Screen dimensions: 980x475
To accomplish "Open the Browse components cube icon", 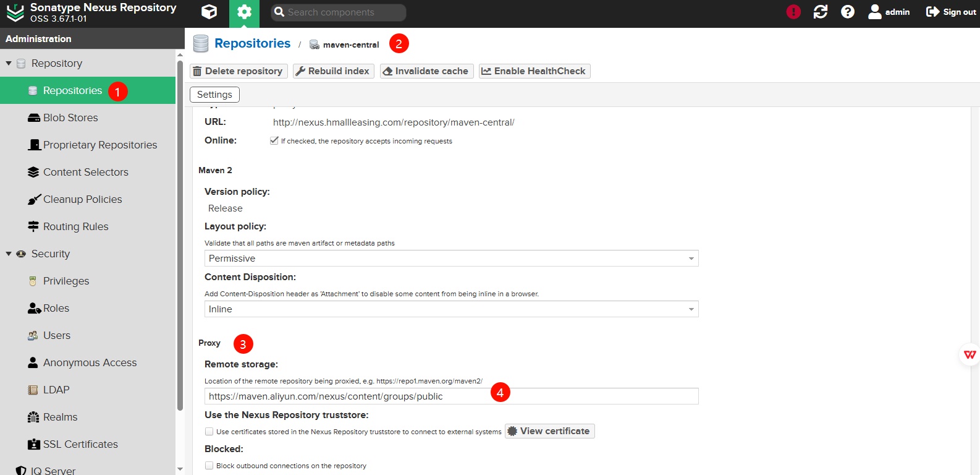I will (x=209, y=12).
